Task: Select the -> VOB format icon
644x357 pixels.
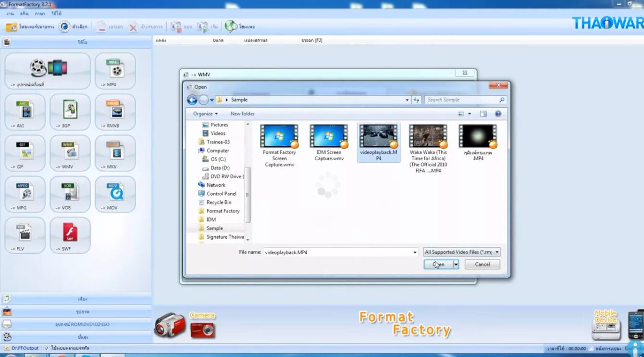Action: [x=70, y=194]
